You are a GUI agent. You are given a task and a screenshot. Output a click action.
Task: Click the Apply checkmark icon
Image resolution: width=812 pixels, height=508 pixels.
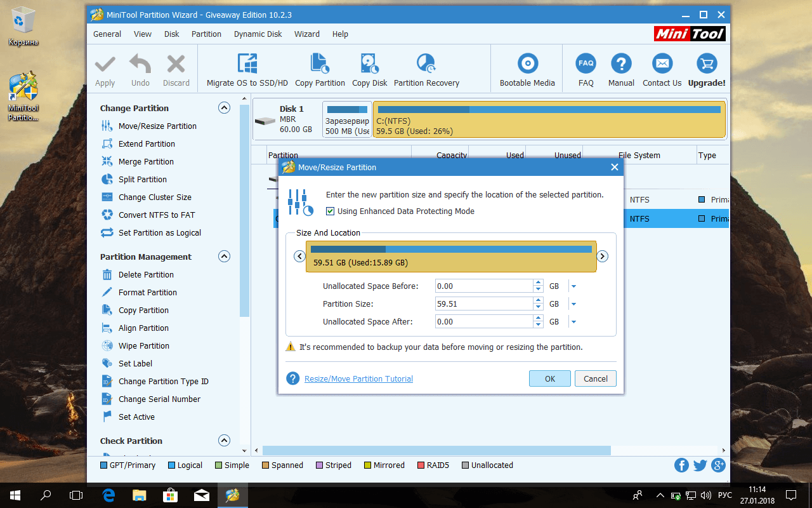(105, 64)
